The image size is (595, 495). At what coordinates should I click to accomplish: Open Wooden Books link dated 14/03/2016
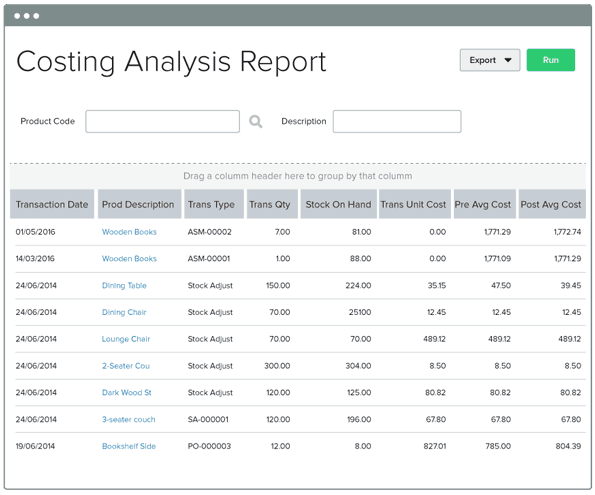(129, 259)
